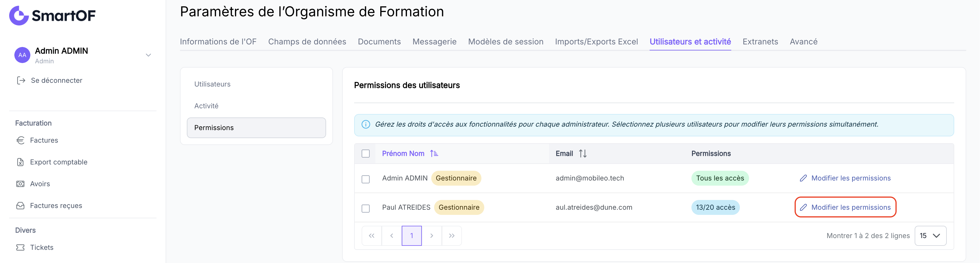Select Permissions in the side menu
The image size is (980, 263).
(x=256, y=127)
